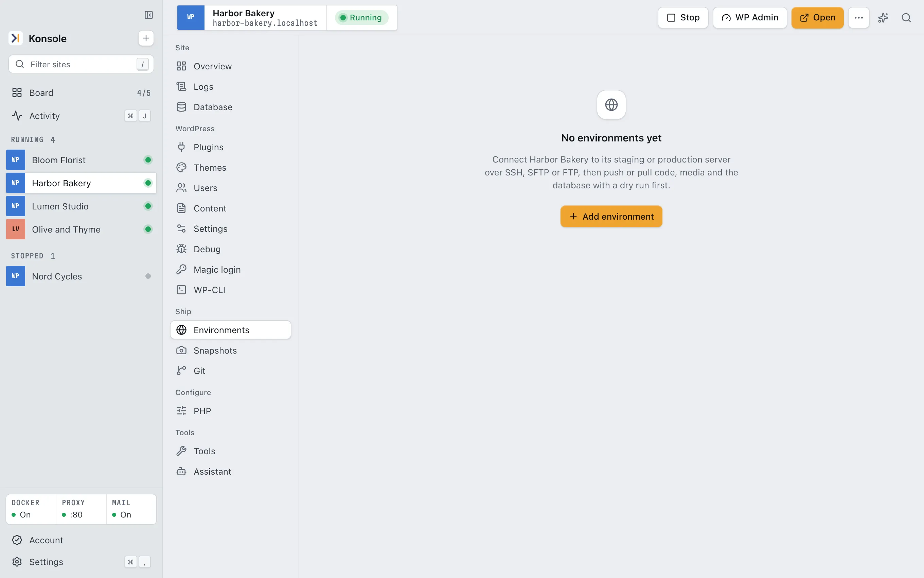The height and width of the screenshot is (578, 924).
Task: Open WordPress Settings in the site menu
Action: click(231, 228)
